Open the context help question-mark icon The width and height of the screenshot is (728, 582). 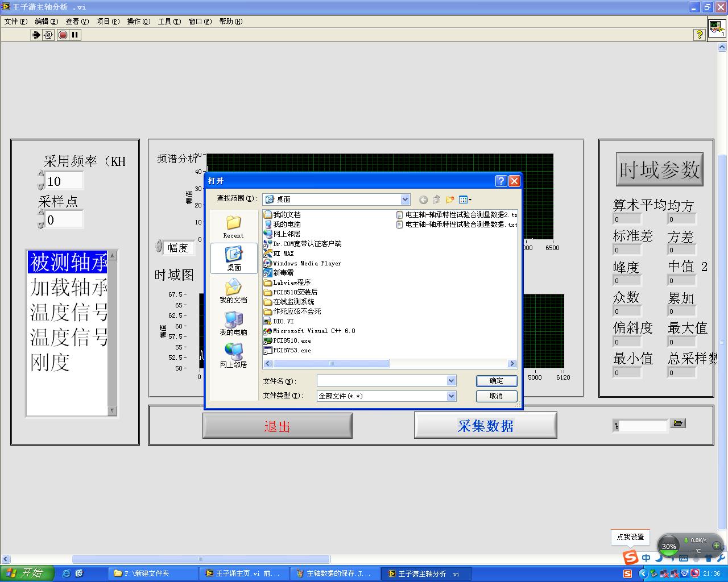point(700,35)
